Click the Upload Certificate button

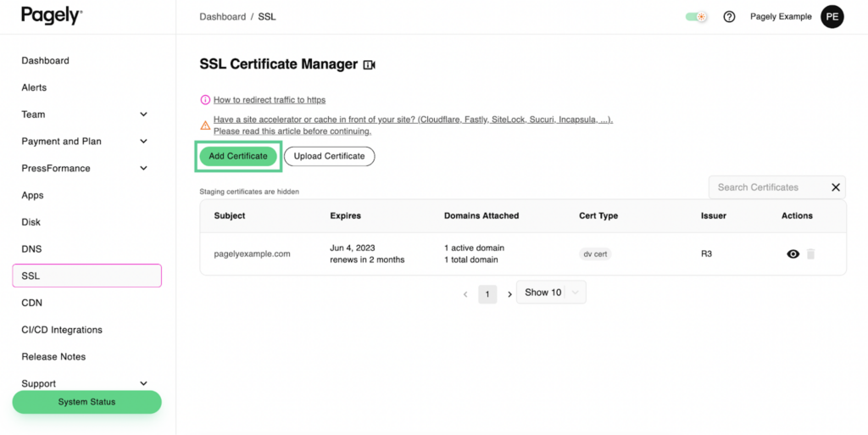(x=329, y=156)
